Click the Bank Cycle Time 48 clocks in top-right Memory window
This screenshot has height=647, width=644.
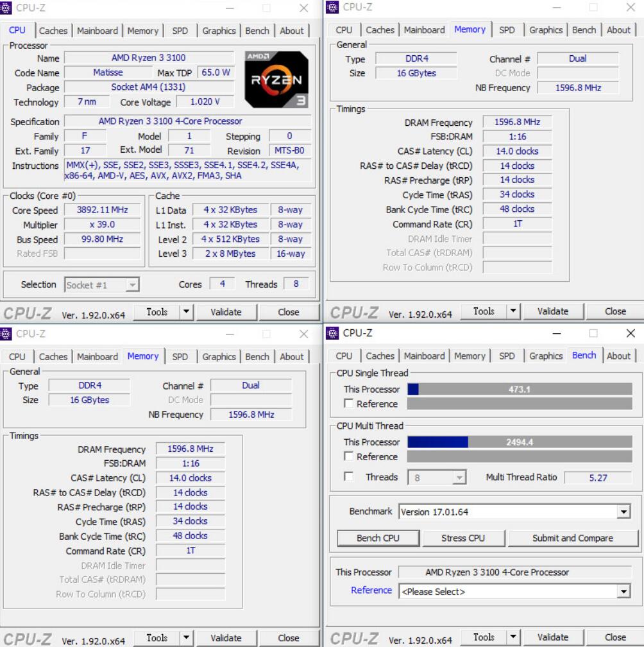coord(518,209)
